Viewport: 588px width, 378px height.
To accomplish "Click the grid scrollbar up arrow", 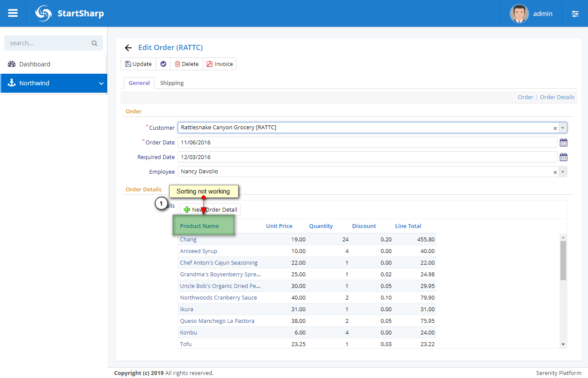I will click(563, 237).
